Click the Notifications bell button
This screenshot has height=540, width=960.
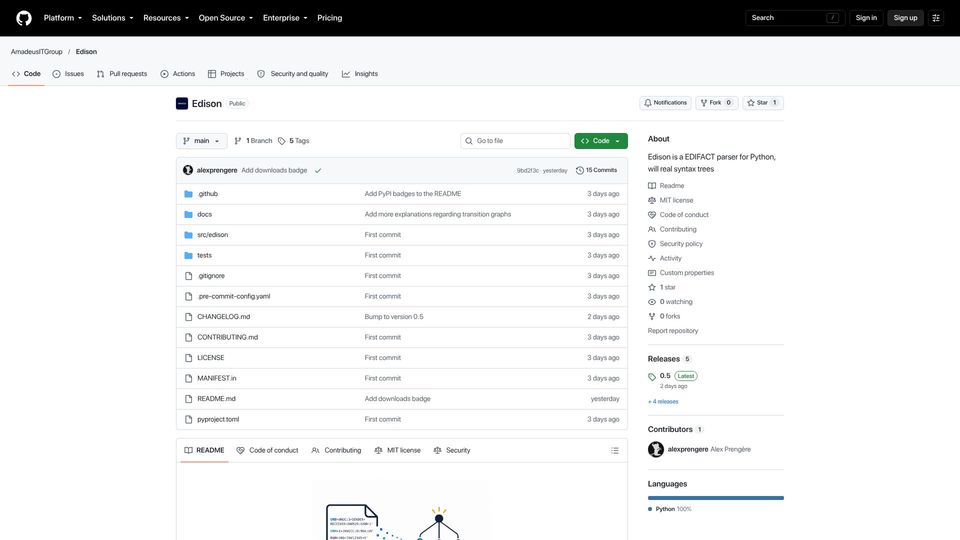coord(666,103)
